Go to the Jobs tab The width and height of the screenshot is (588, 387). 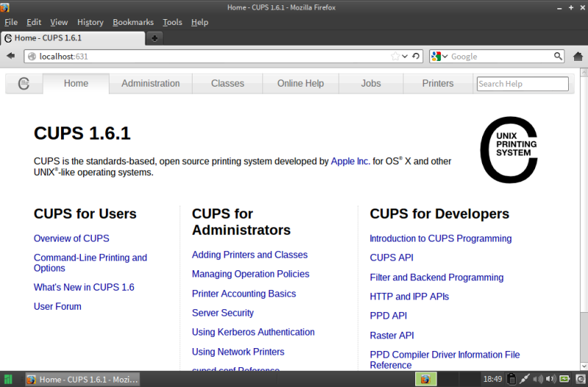tap(371, 83)
